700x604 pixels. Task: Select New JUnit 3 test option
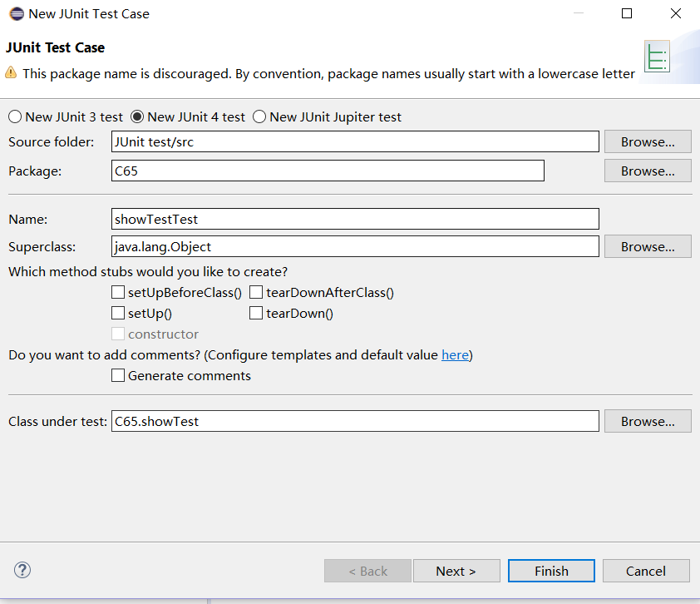tap(15, 117)
